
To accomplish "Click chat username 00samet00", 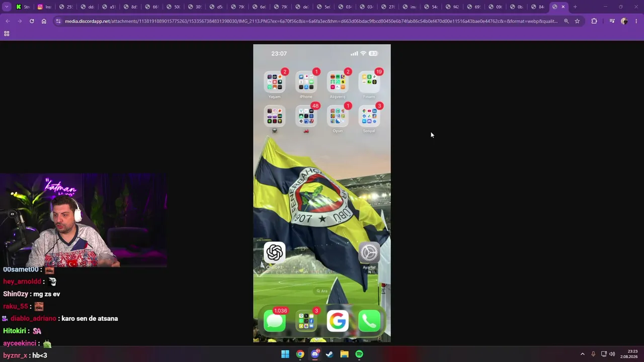I will click(21, 269).
